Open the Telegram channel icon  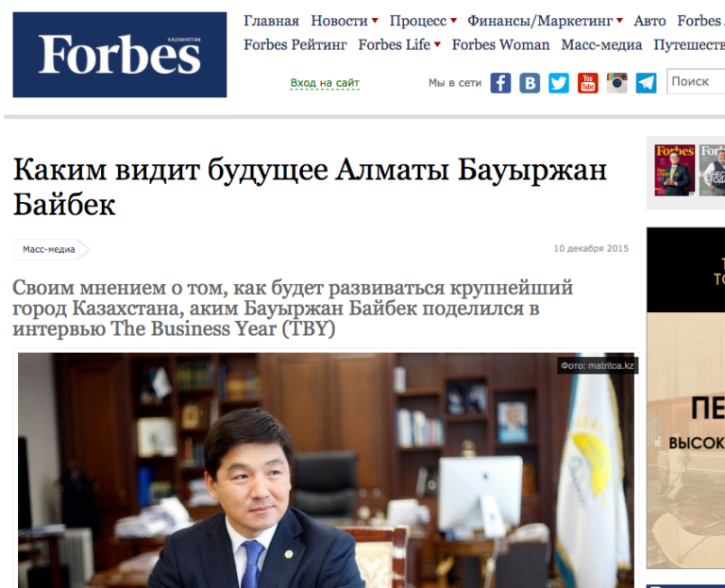[646, 83]
